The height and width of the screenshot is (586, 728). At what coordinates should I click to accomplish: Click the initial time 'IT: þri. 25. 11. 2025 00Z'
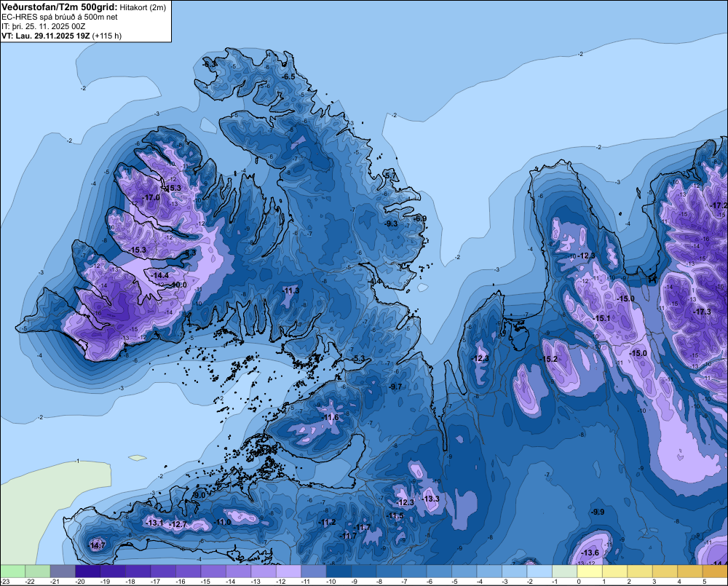(44, 26)
